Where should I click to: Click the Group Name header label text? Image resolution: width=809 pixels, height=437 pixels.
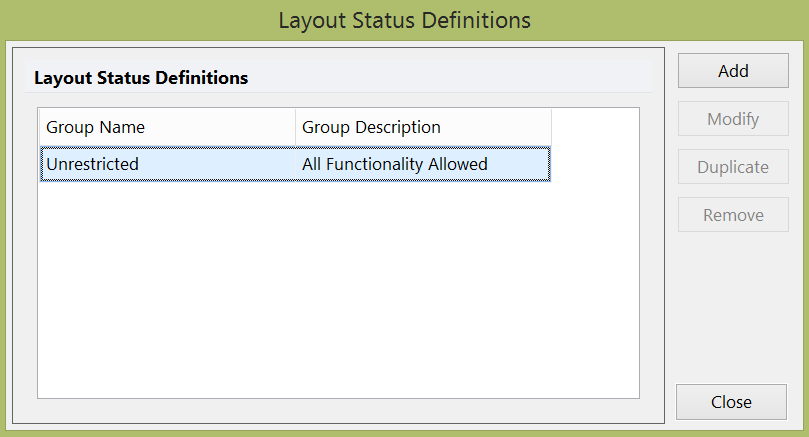pyautogui.click(x=96, y=127)
